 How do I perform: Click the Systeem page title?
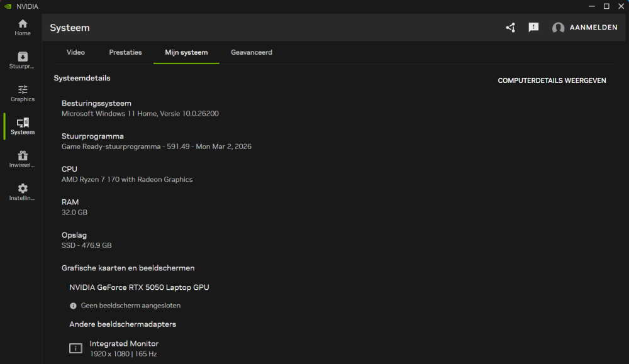click(70, 28)
